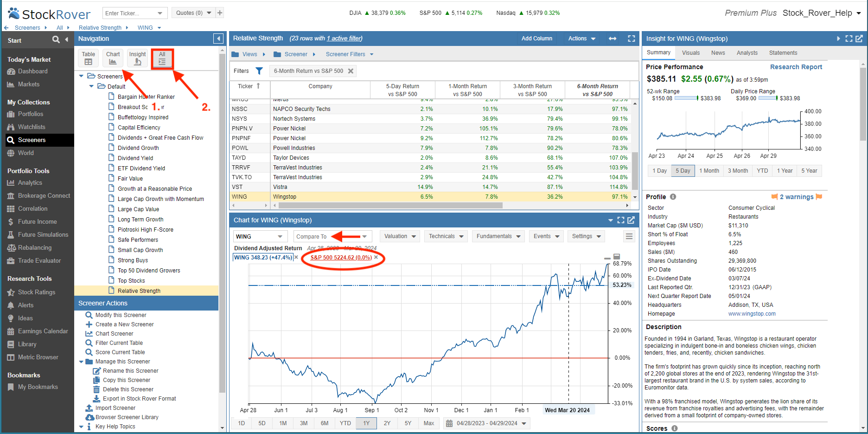
Task: Maximize the Relative Strength table panel
Action: click(x=632, y=39)
